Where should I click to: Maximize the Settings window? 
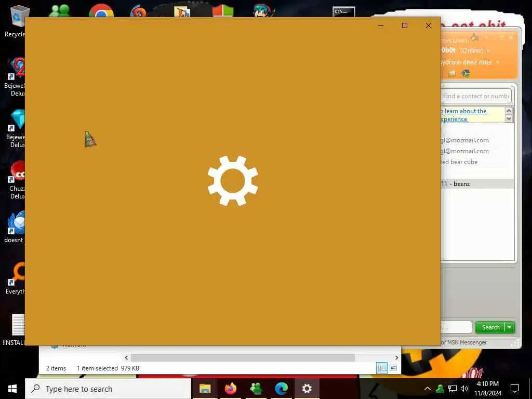(x=404, y=25)
